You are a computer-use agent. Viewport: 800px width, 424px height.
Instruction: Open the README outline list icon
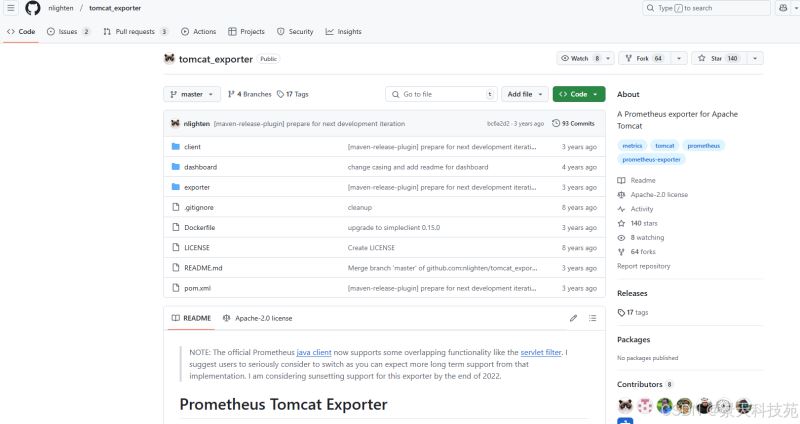(594, 318)
